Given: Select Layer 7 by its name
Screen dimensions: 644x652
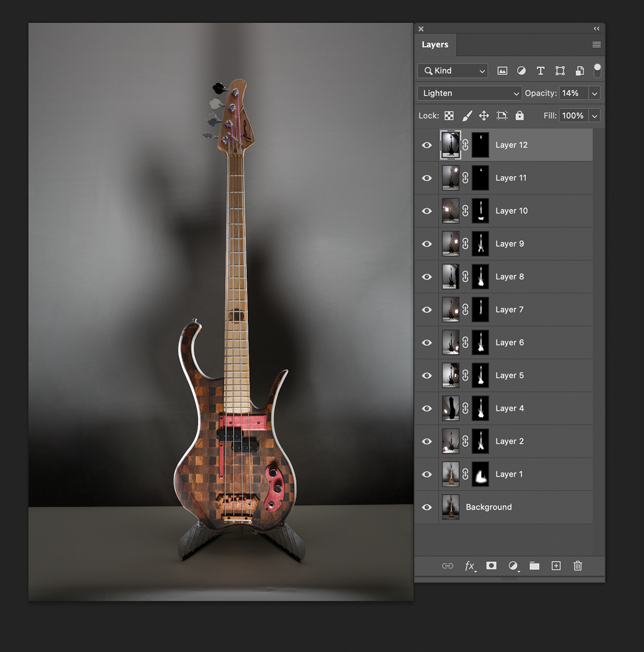Looking at the screenshot, I should tap(509, 309).
